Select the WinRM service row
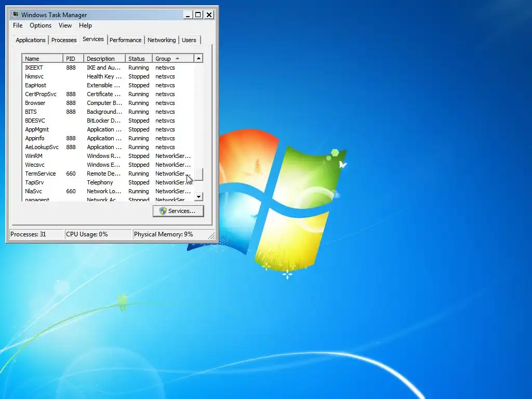The width and height of the screenshot is (532, 399). pyautogui.click(x=108, y=156)
